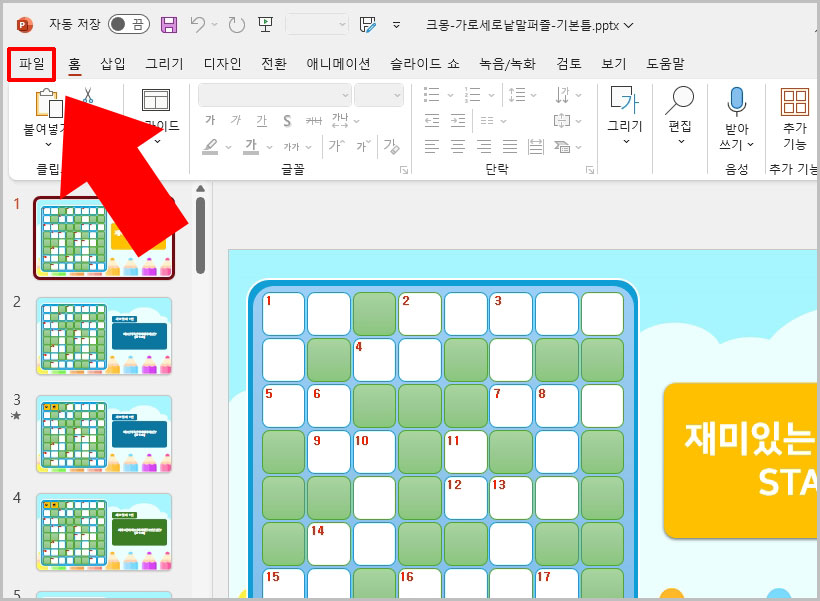This screenshot has height=601, width=820.
Task: Click thumbnail pane scroll up arrow
Action: coord(200,188)
